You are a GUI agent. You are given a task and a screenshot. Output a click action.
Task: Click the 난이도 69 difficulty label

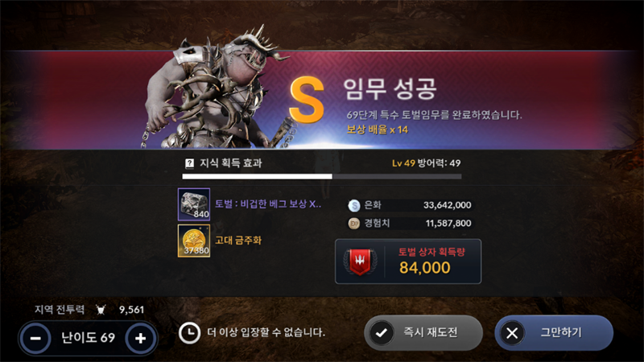(88, 338)
